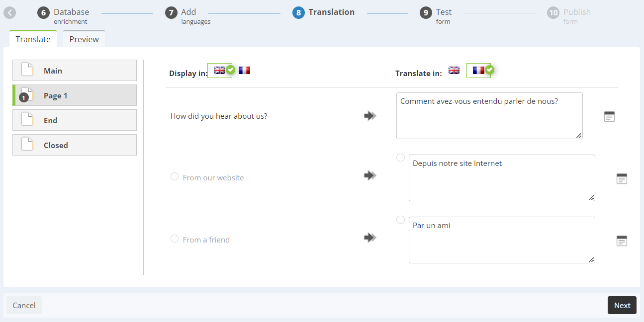
Task: Click into 'Comment avez-vous entendu parler de nous?' textarea
Action: click(x=489, y=116)
